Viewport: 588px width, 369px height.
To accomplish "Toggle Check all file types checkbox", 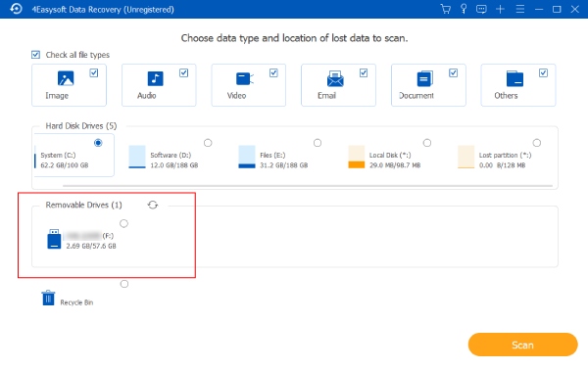I will click(x=35, y=55).
